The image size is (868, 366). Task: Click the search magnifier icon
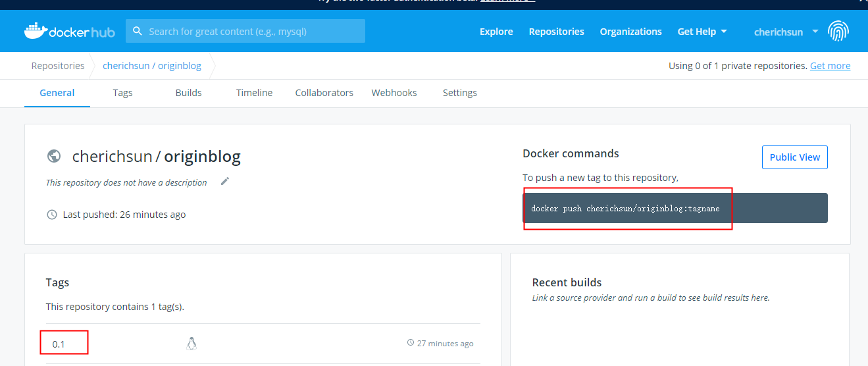[x=138, y=31]
